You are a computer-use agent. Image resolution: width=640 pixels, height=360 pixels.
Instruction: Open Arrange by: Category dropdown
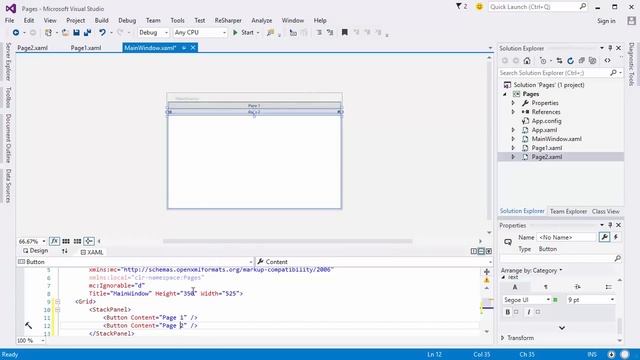pos(531,270)
